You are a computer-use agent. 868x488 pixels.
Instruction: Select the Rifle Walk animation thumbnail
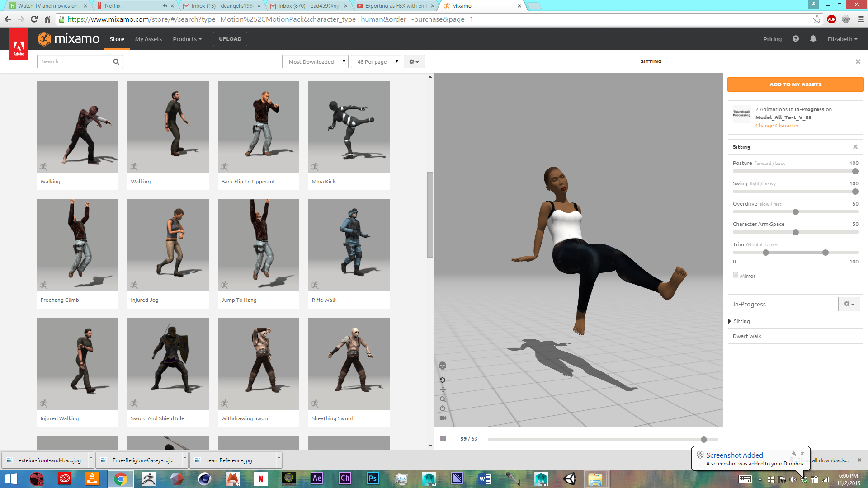coord(349,245)
